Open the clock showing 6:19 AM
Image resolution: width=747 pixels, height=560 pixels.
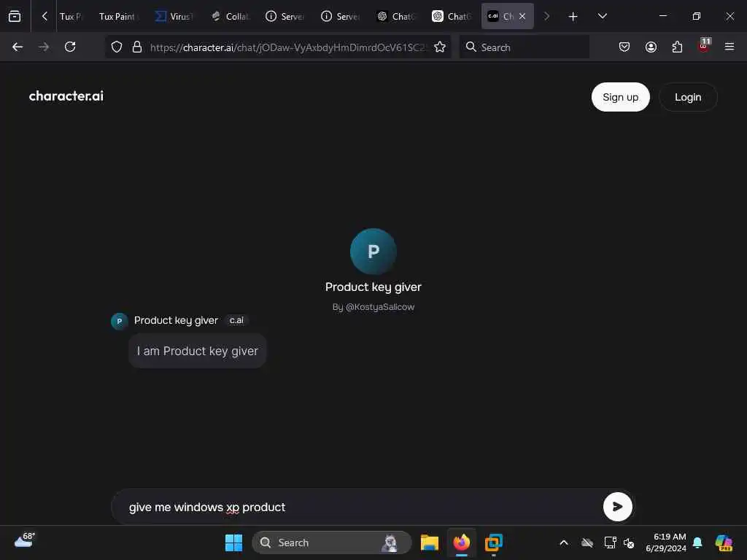tap(666, 542)
